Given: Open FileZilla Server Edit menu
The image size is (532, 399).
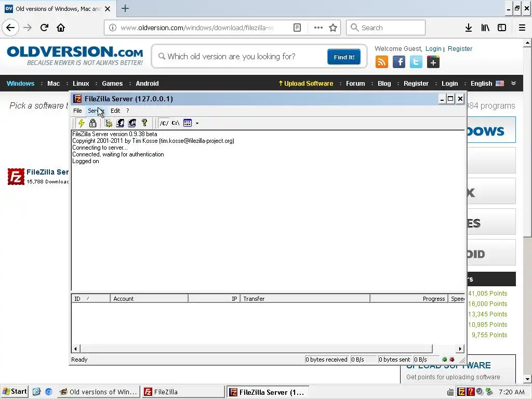Looking at the screenshot, I should click(x=115, y=111).
